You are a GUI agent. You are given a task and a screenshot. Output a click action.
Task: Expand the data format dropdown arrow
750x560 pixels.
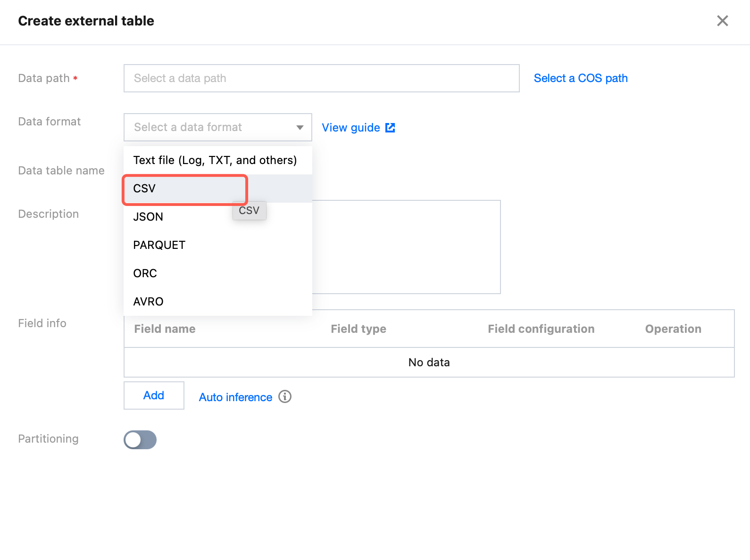[300, 127]
